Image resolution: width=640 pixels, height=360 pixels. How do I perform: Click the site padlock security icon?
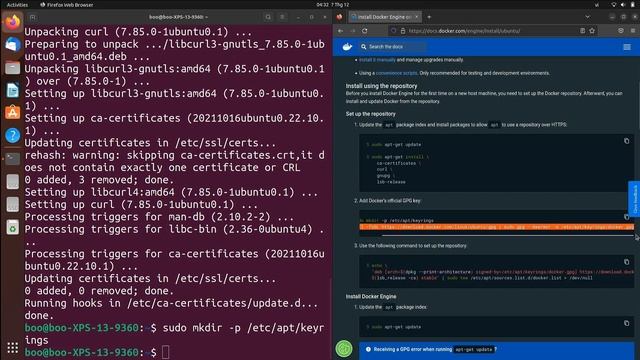tap(403, 31)
